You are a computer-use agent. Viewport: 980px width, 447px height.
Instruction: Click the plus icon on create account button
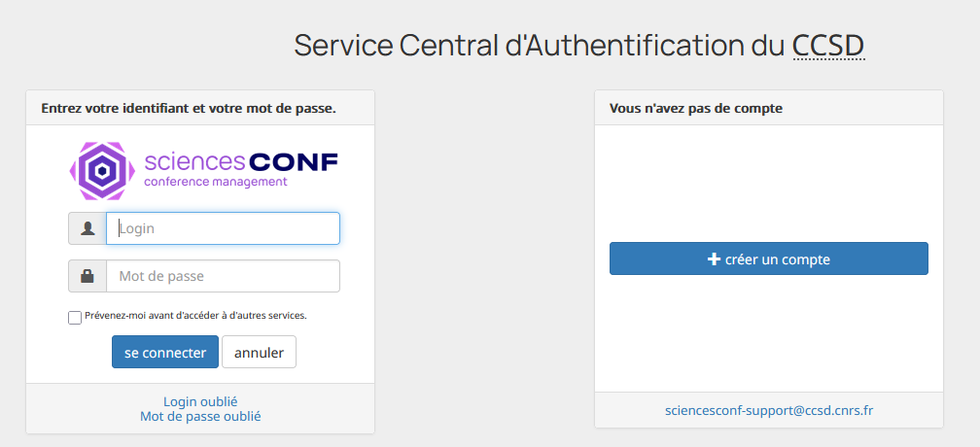(714, 259)
